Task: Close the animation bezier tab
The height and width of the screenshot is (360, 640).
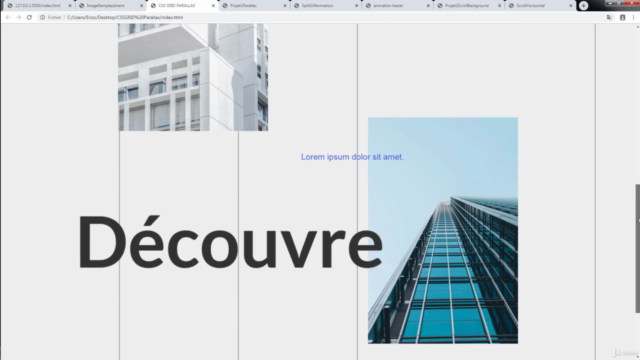Action: coord(428,6)
